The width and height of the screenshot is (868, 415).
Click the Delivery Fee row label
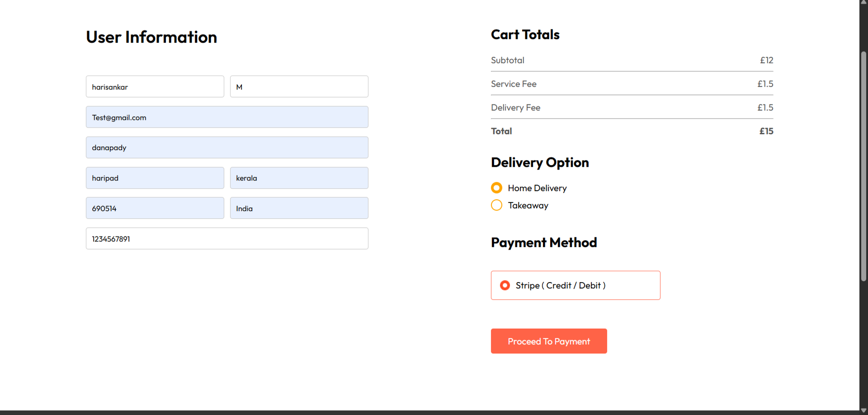(516, 108)
